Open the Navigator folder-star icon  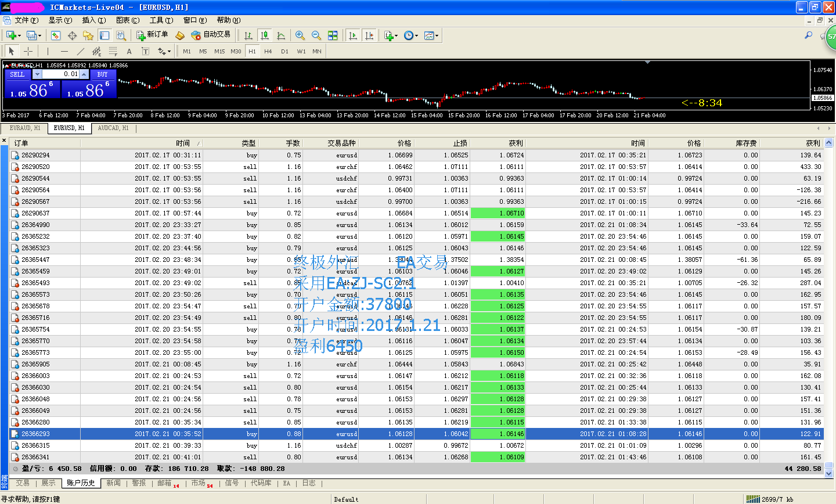point(88,35)
